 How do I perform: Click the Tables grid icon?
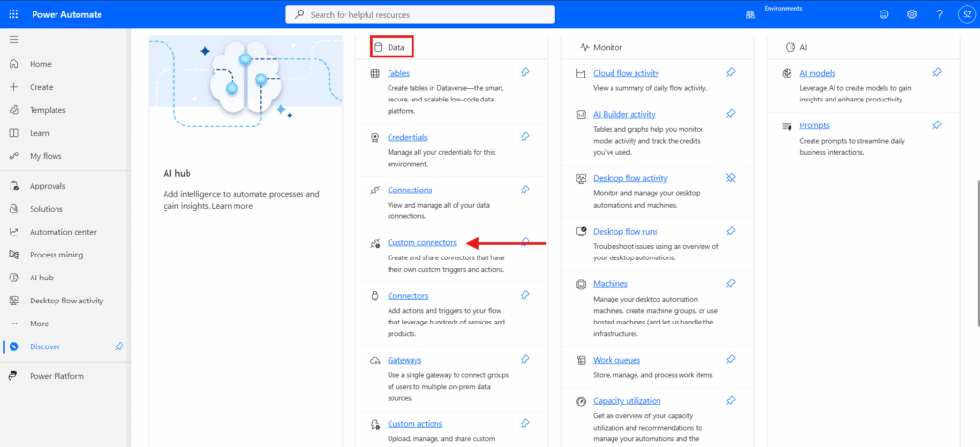coord(375,73)
